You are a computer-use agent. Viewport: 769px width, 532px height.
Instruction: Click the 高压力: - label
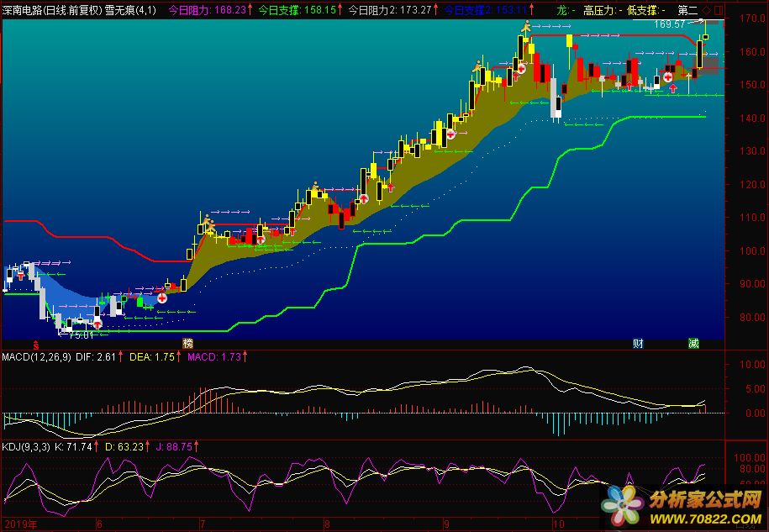[x=603, y=10]
